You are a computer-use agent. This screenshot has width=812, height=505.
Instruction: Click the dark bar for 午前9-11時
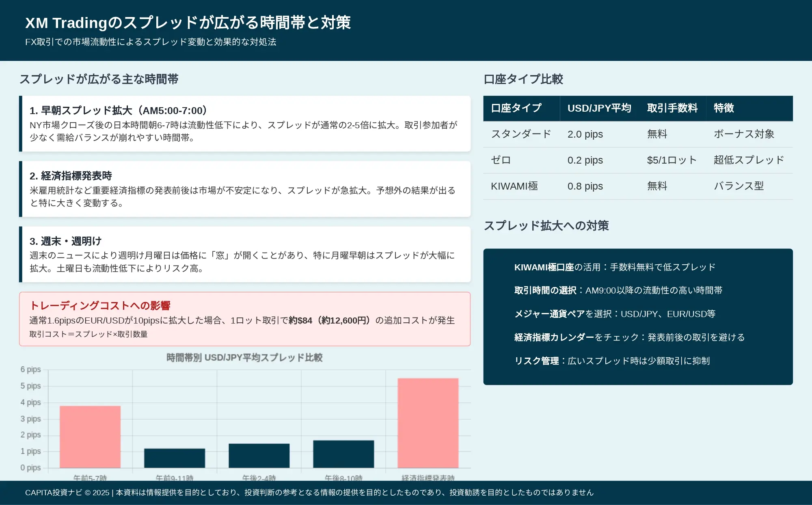click(175, 458)
